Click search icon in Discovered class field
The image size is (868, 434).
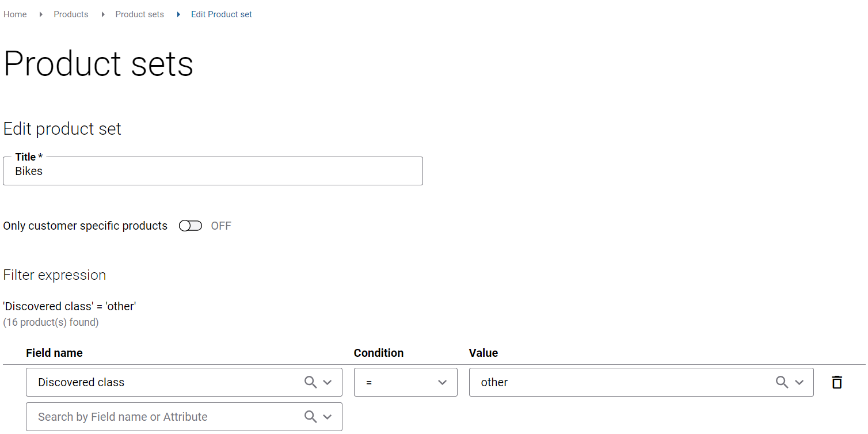310,382
